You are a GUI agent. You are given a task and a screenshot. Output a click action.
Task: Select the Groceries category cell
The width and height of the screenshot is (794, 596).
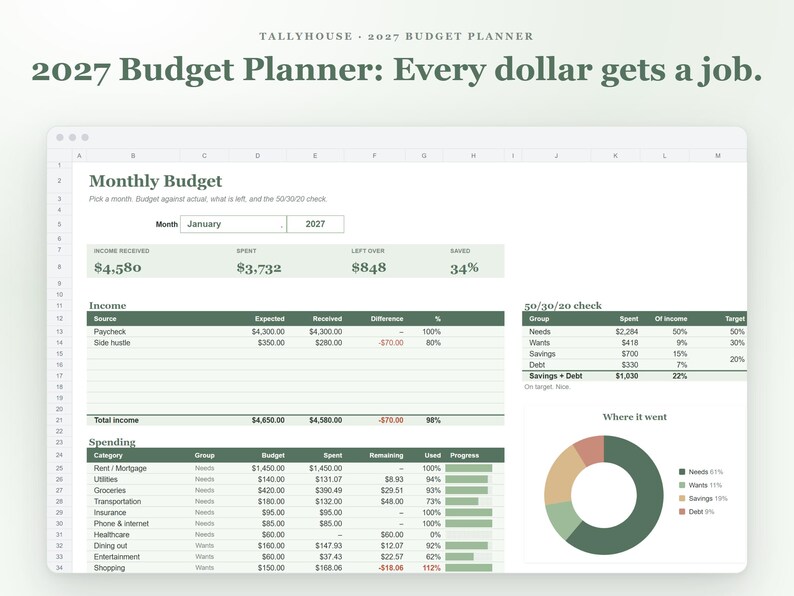(x=109, y=490)
